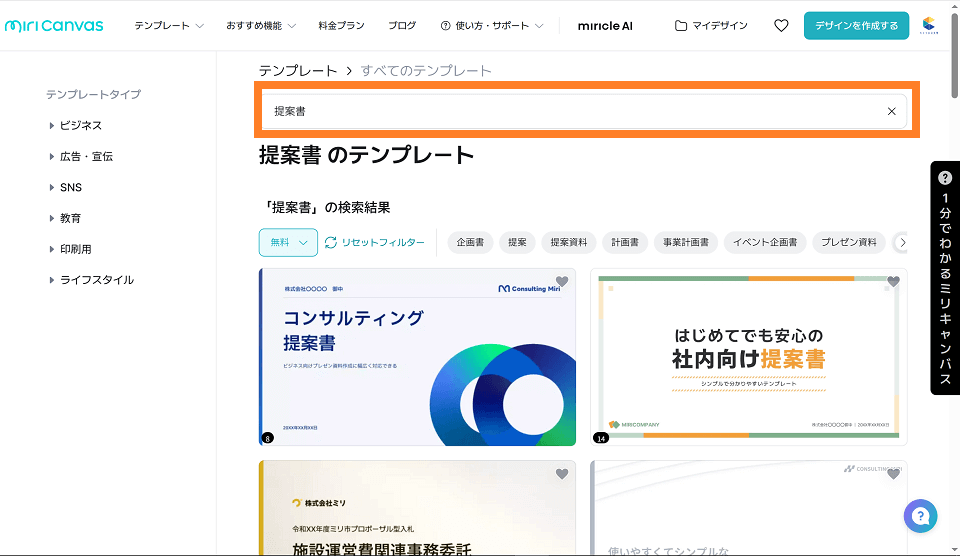Screen dimensions: 960x556
Task: Favorite the 社内向け提案書 template heart
Action: pyautogui.click(x=893, y=282)
